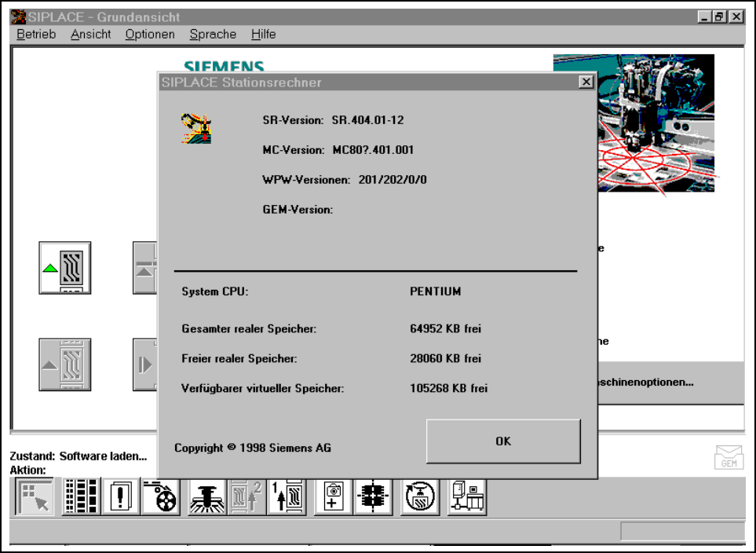This screenshot has width=756, height=553.
Task: Click the robot icon in Stationsrechner dialog
Action: coord(196,128)
